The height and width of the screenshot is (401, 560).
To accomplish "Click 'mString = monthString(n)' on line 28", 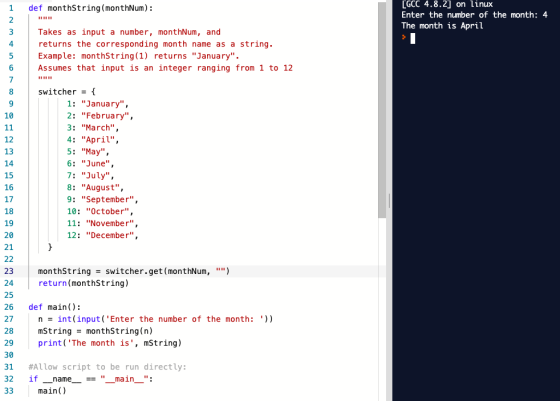I will tap(95, 331).
